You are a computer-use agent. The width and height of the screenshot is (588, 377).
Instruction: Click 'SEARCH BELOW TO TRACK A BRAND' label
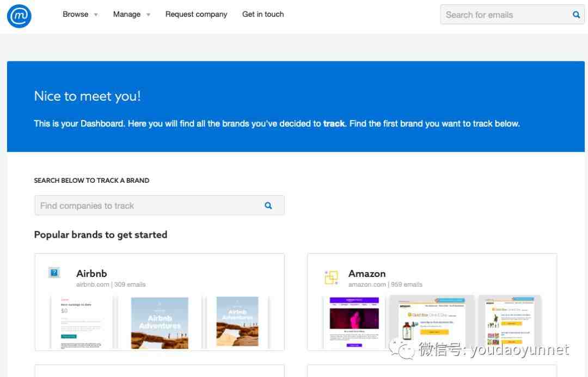[x=91, y=180]
